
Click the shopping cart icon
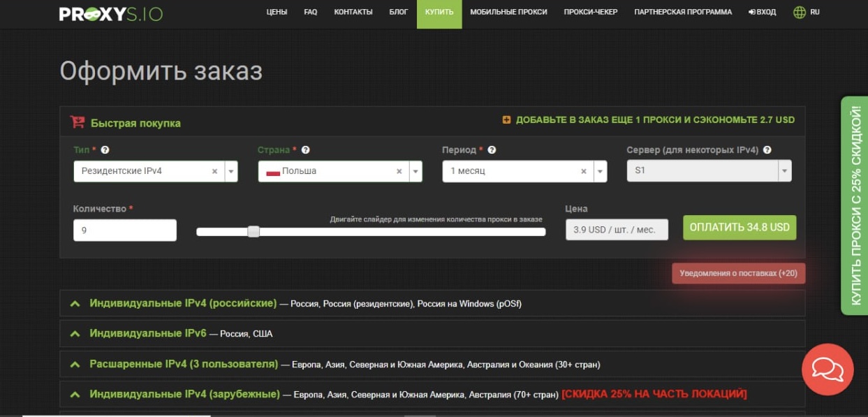tap(78, 122)
